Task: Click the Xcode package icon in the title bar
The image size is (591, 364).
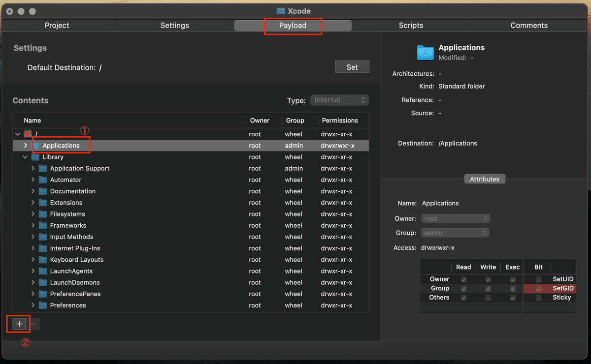Action: click(x=281, y=11)
